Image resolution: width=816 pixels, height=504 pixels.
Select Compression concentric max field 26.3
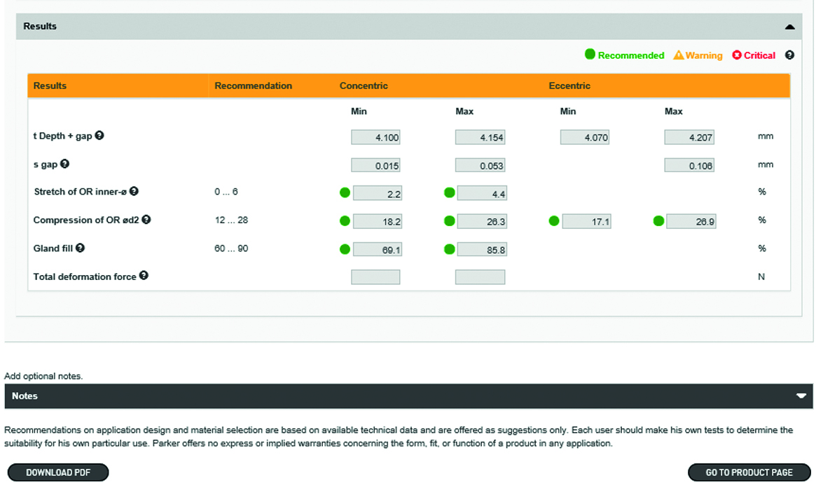pyautogui.click(x=483, y=222)
